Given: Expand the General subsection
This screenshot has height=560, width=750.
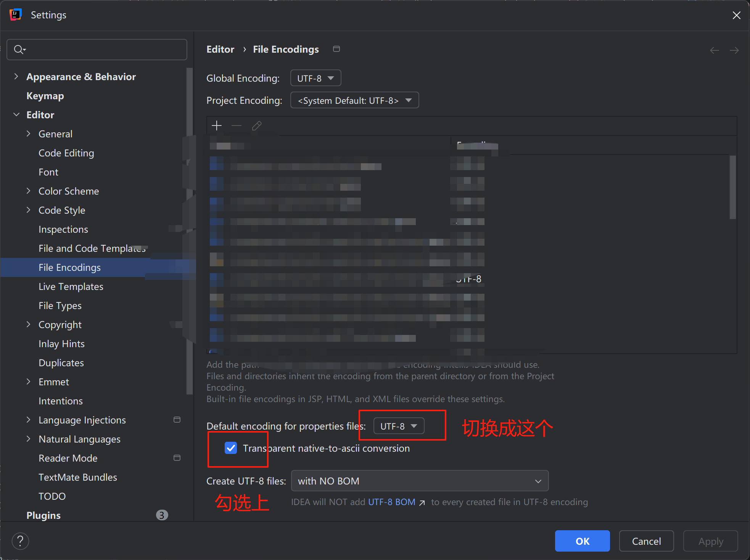Looking at the screenshot, I should coord(28,134).
